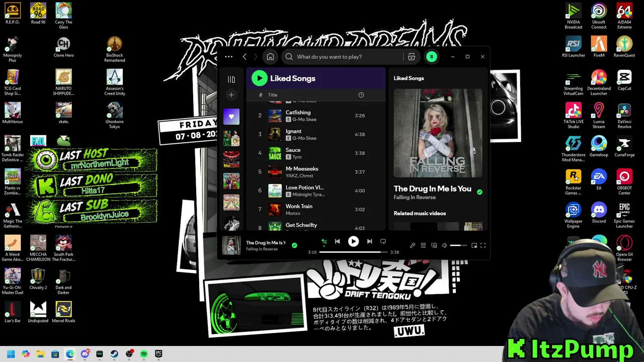Play Liked Songs with the green play button
The image size is (644, 362).
click(x=260, y=78)
